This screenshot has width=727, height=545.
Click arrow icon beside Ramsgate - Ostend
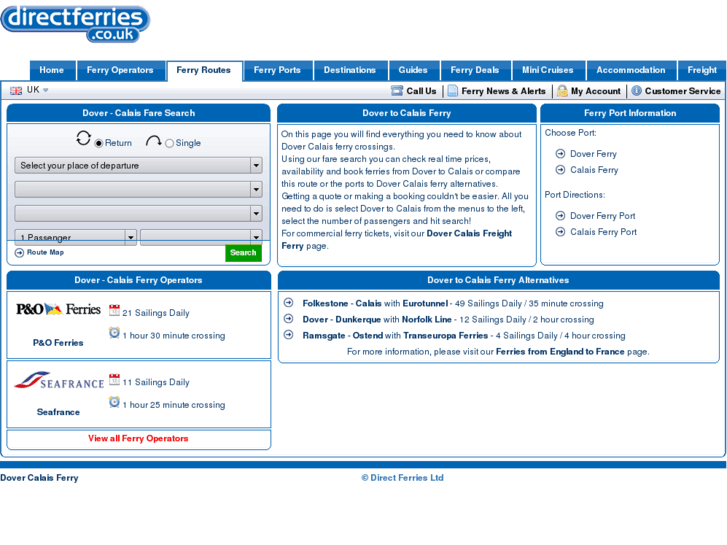pyautogui.click(x=288, y=334)
